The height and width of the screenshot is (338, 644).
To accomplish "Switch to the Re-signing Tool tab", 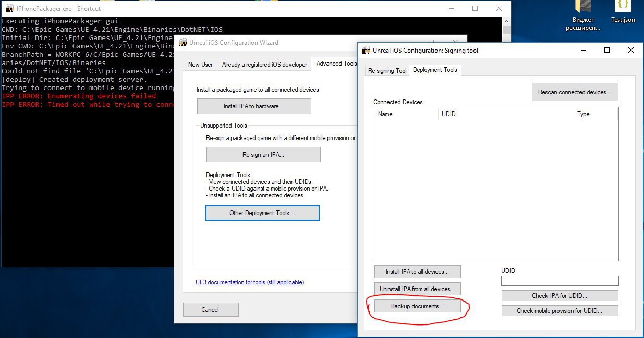I will click(x=387, y=70).
